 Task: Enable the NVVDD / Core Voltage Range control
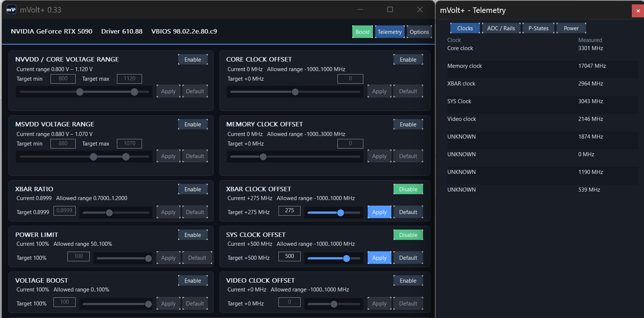tap(193, 60)
